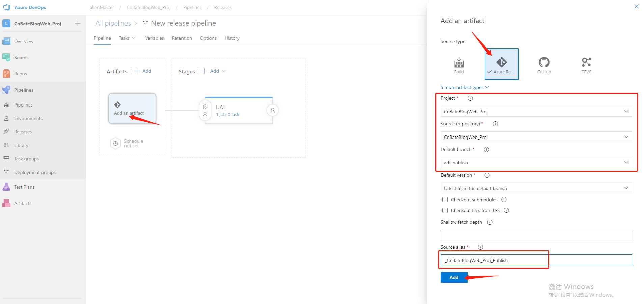This screenshot has width=644, height=304.
Task: Open the allenMaster breadcrumb link
Action: pos(102,7)
